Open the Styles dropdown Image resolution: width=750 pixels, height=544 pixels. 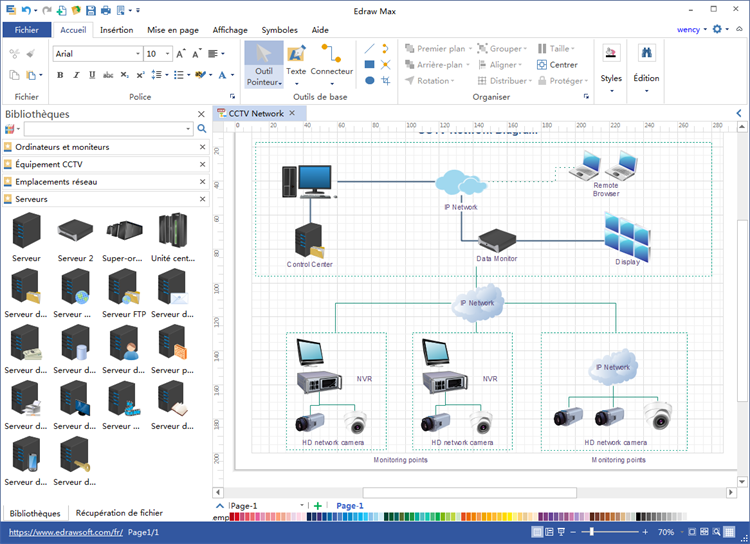point(611,80)
